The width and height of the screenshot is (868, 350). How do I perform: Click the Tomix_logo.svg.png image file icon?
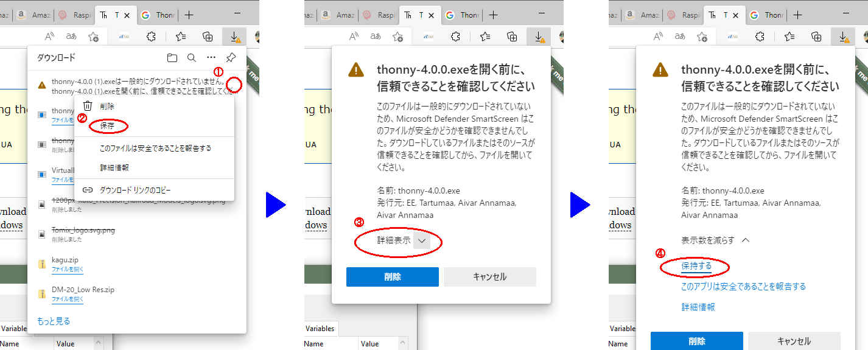pos(41,234)
